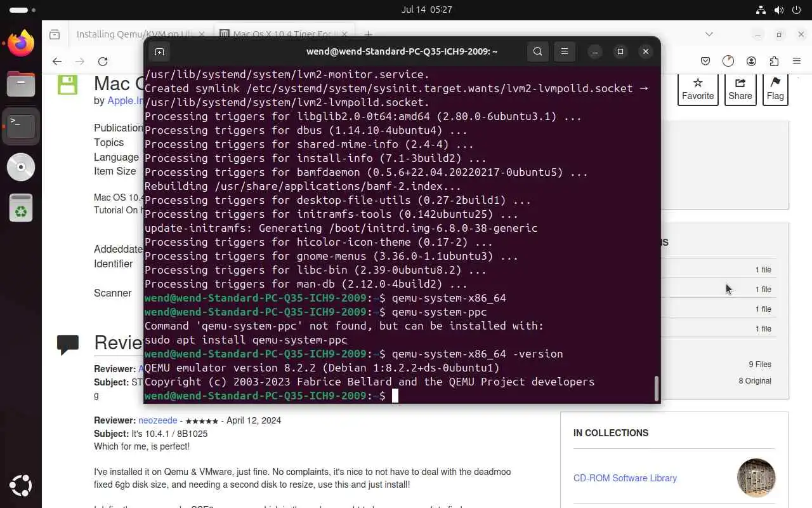Open reviewer neozeede's profile link
The height and width of the screenshot is (508, 812).
(158, 420)
